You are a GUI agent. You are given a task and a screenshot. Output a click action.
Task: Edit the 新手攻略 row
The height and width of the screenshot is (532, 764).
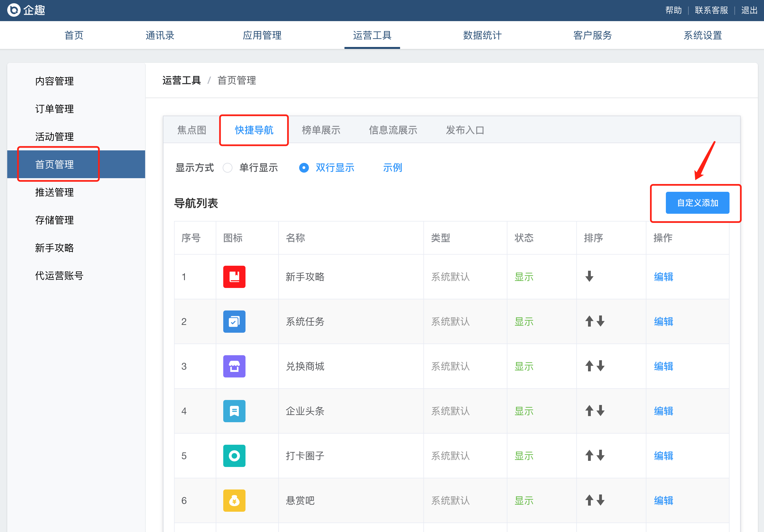pyautogui.click(x=664, y=277)
